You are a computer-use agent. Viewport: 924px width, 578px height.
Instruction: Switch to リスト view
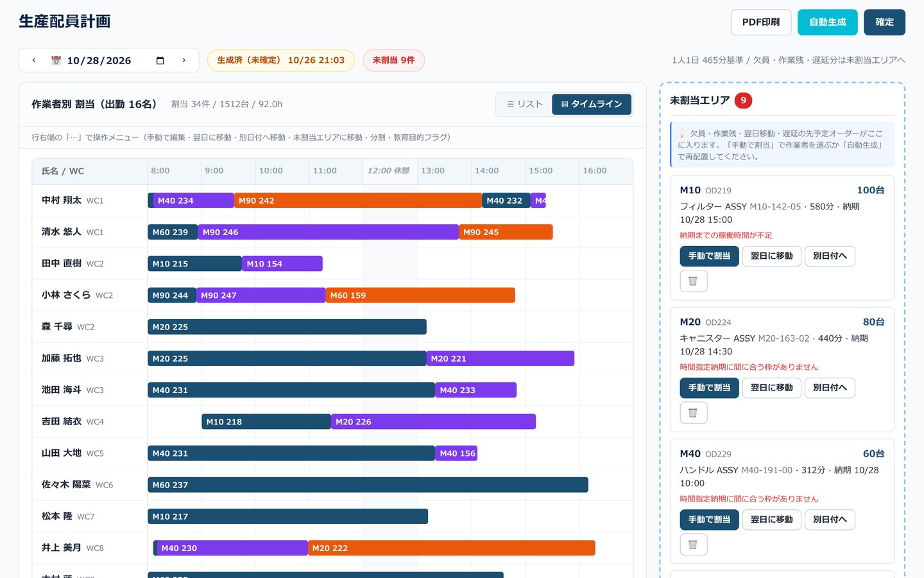pyautogui.click(x=525, y=104)
